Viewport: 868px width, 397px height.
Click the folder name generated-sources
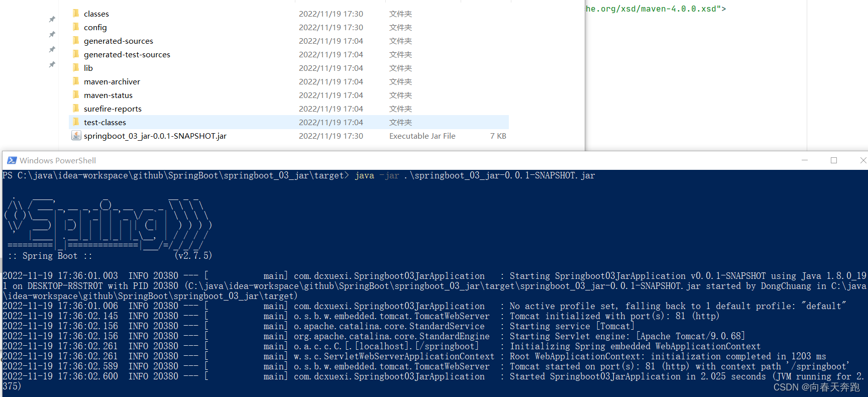(119, 41)
